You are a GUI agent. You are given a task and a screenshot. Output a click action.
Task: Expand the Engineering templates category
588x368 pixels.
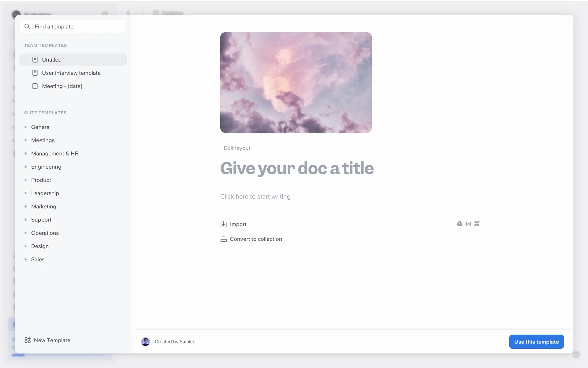[x=26, y=167]
